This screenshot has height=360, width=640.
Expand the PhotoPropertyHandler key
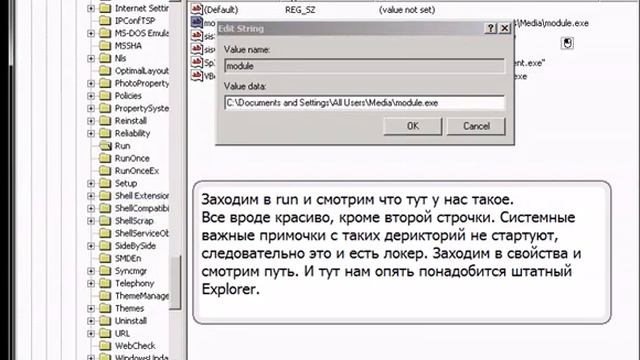click(x=91, y=83)
